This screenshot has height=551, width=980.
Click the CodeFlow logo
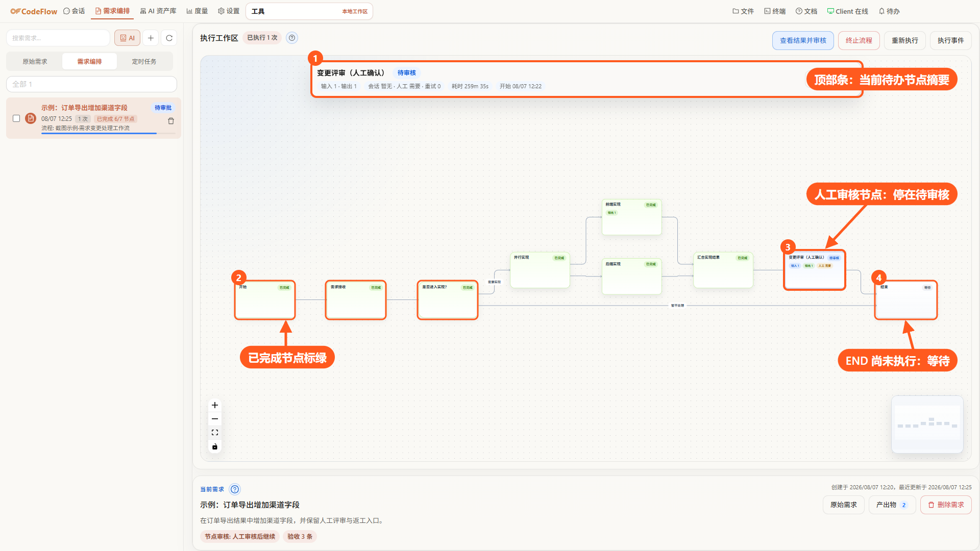point(34,11)
